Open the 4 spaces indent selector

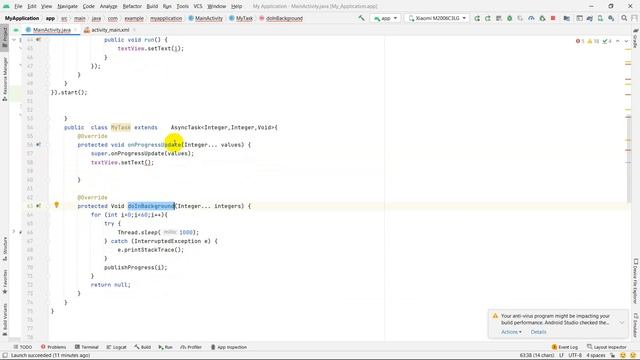click(x=596, y=355)
